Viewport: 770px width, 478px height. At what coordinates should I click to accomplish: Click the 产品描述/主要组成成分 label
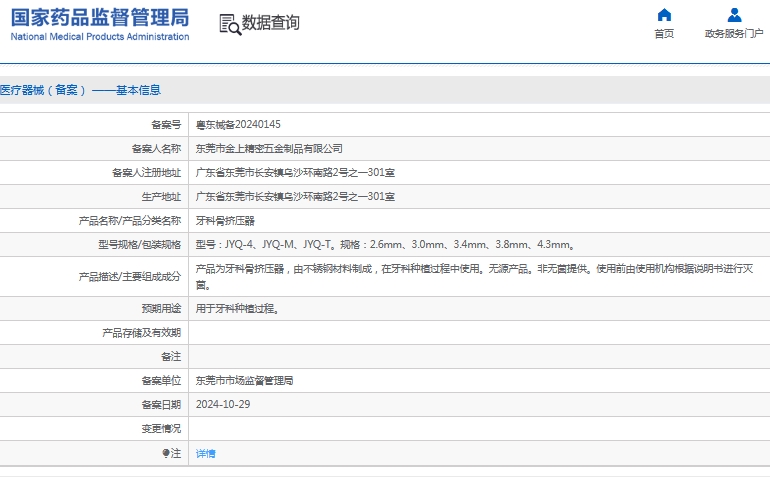130,277
